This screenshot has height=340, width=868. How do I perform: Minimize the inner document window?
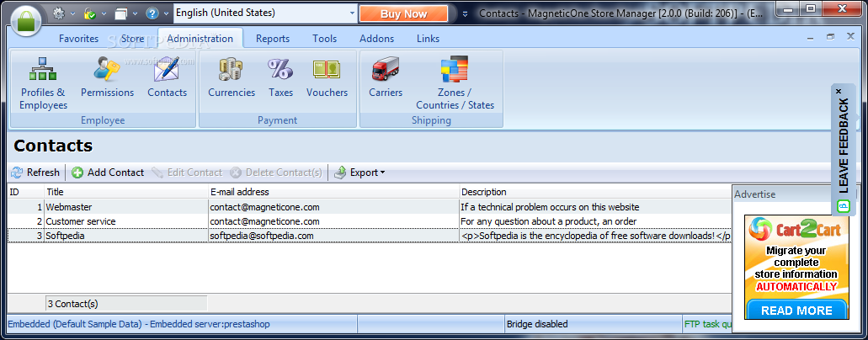[810, 36]
